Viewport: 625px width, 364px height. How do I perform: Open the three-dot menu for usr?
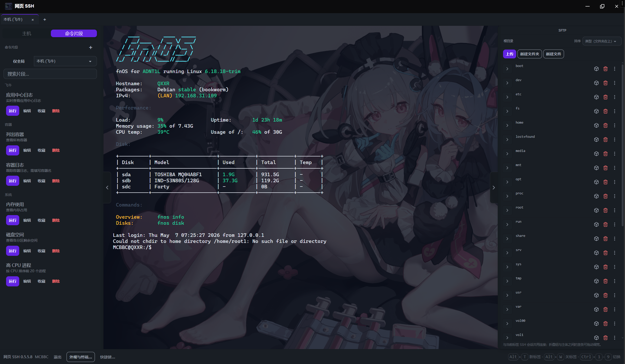pyautogui.click(x=615, y=295)
